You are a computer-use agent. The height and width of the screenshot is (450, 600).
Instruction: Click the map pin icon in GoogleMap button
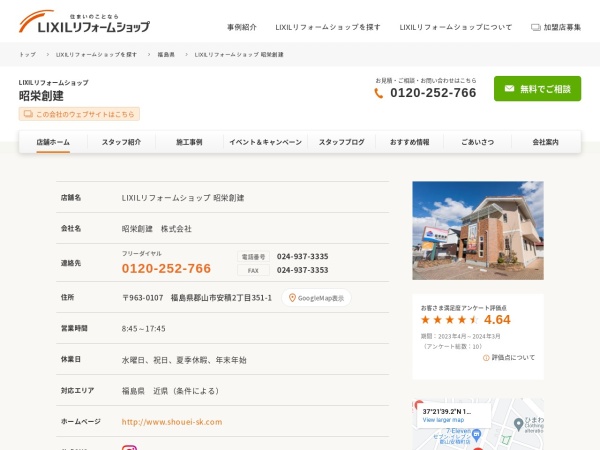tap(292, 298)
